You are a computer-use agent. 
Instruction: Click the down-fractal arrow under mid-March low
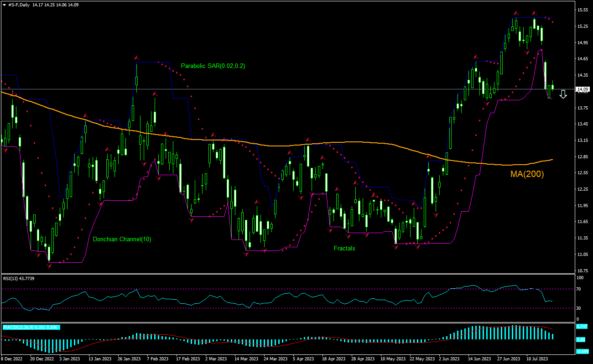coord(246,254)
